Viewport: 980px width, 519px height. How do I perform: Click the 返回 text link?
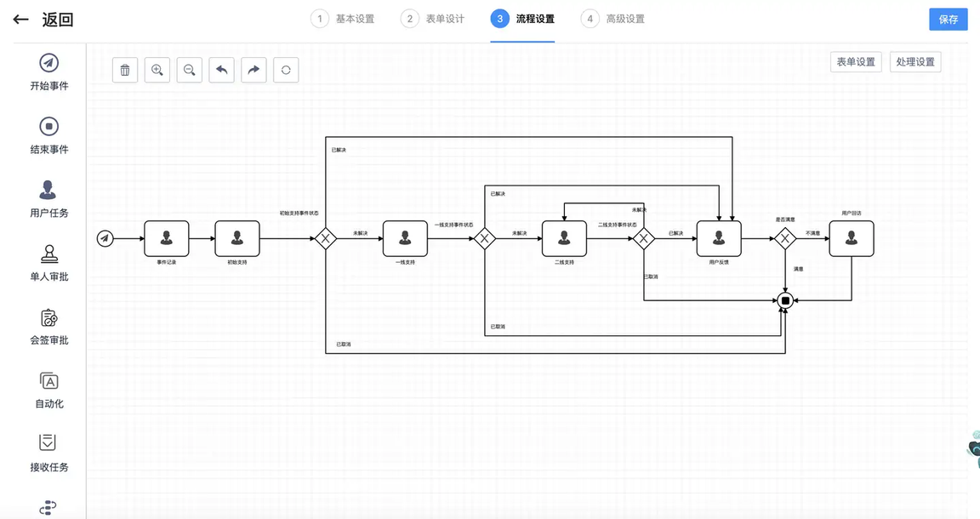pyautogui.click(x=58, y=20)
